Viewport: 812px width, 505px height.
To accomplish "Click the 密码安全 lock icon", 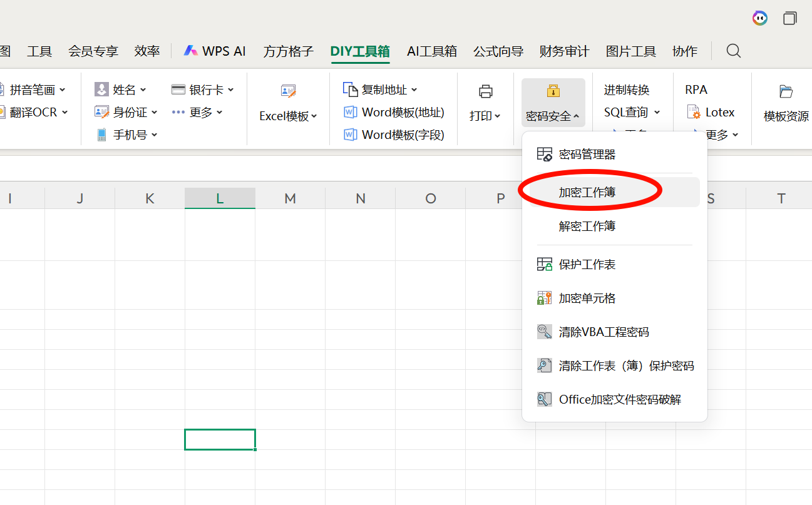I will pyautogui.click(x=552, y=91).
